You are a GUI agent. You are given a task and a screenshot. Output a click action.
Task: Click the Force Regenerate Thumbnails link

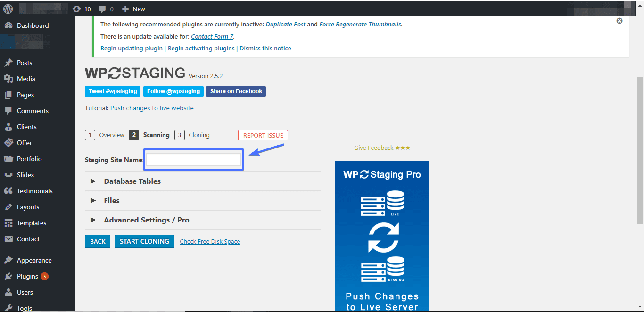pyautogui.click(x=360, y=24)
